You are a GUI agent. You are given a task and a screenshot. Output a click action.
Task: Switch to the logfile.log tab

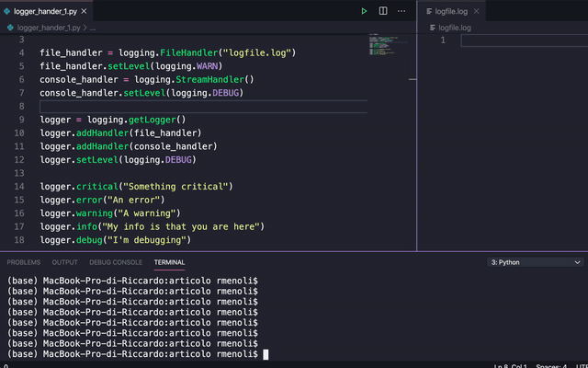pos(451,11)
